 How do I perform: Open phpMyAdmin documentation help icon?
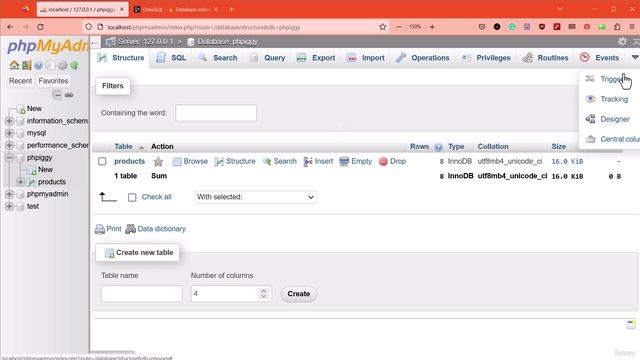click(38, 65)
